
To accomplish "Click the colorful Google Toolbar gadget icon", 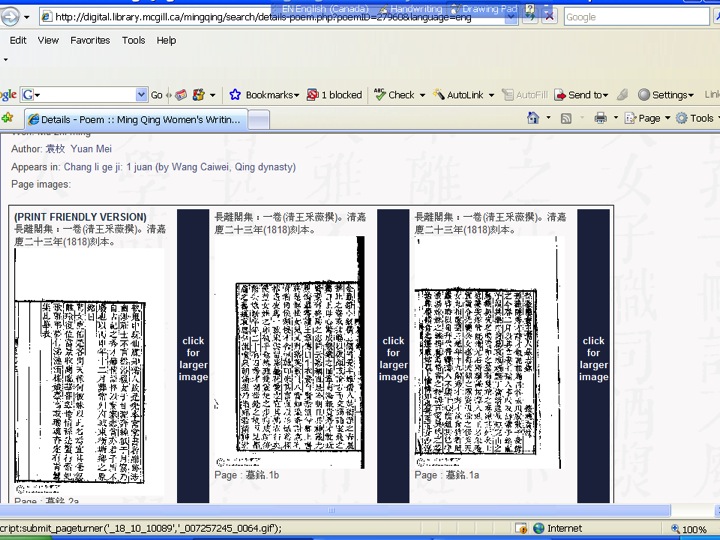I will tap(199, 95).
